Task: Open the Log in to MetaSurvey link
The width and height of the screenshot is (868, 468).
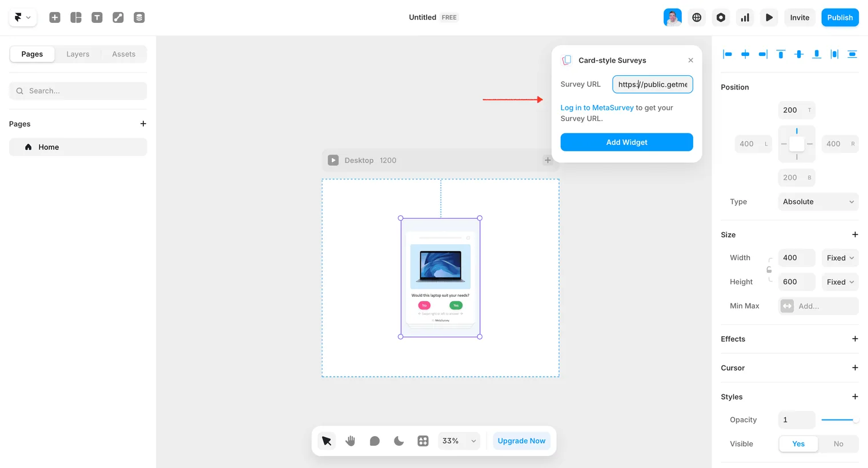Action: pos(597,108)
